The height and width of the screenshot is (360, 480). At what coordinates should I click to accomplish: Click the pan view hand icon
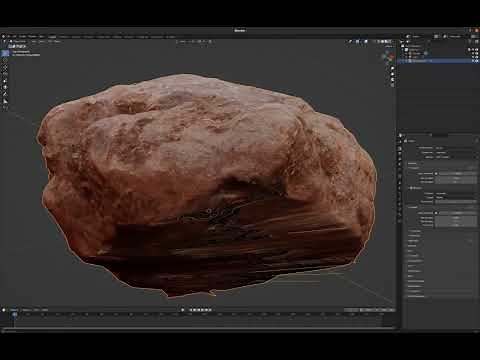pos(392,74)
